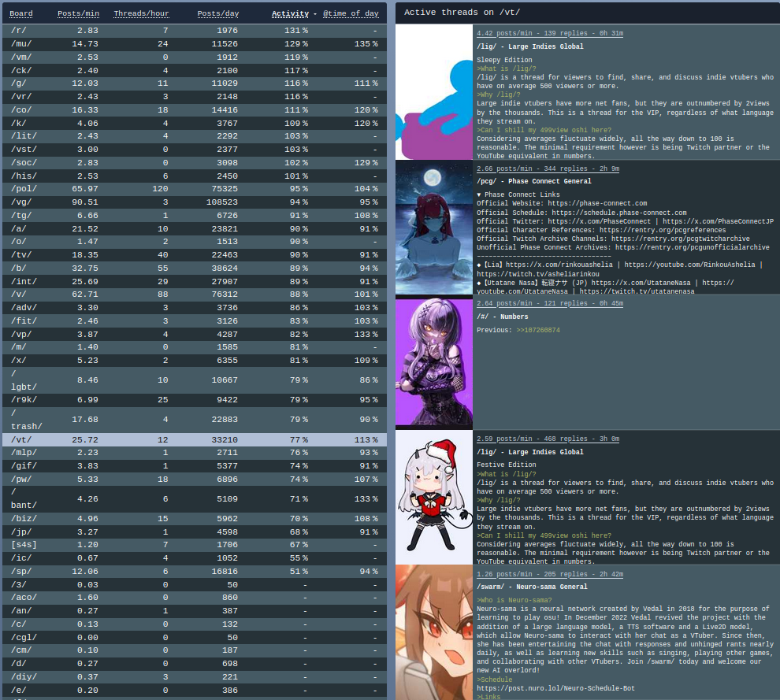
Task: Open thumbnail of Sleepy Edition /lig/ thread
Action: tap(434, 92)
